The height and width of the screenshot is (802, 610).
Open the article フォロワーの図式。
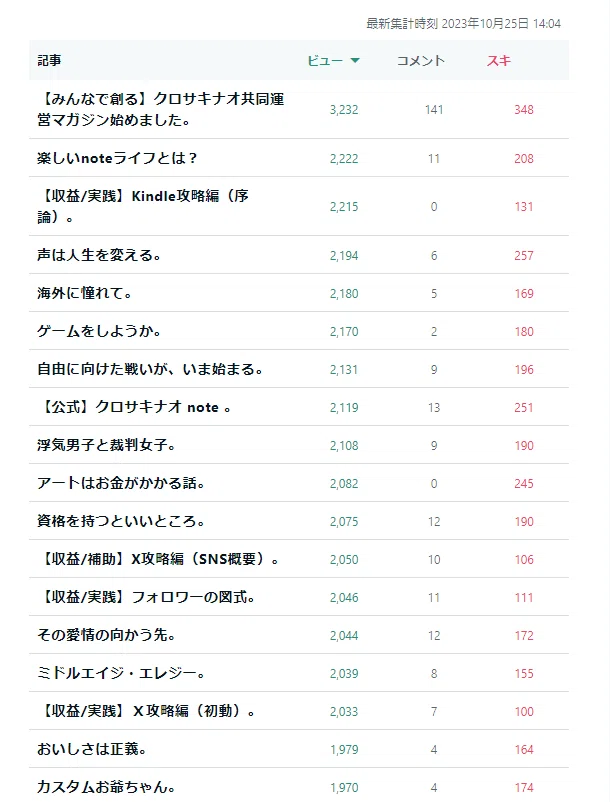coord(146,597)
